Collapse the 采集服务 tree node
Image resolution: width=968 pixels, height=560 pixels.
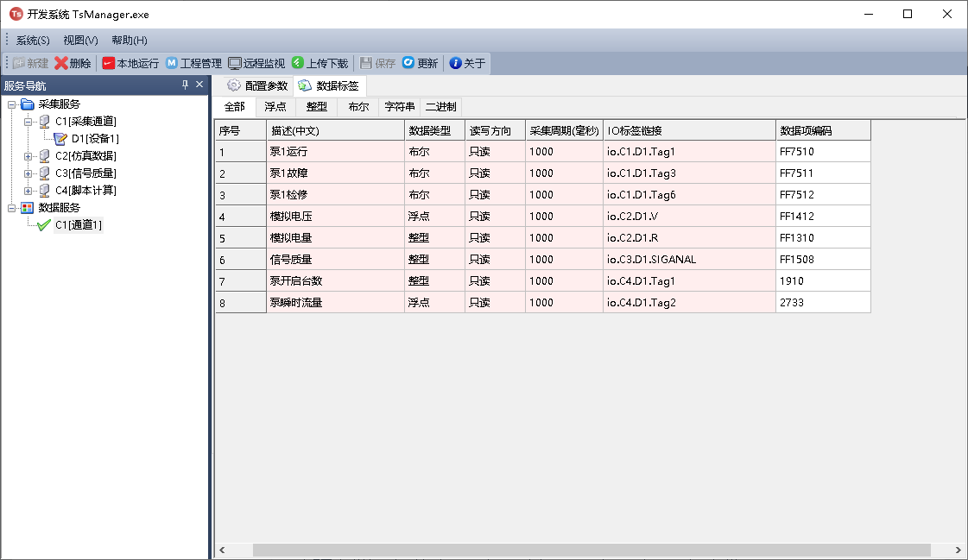tap(12, 104)
